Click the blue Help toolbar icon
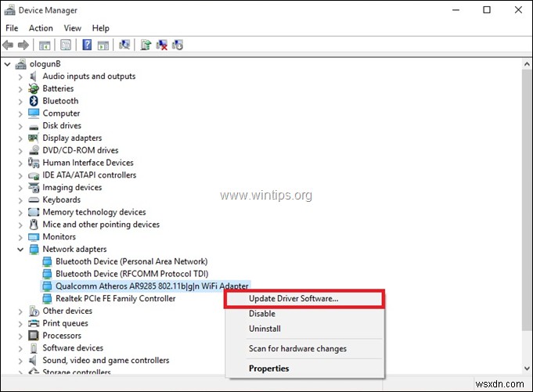 click(x=87, y=45)
